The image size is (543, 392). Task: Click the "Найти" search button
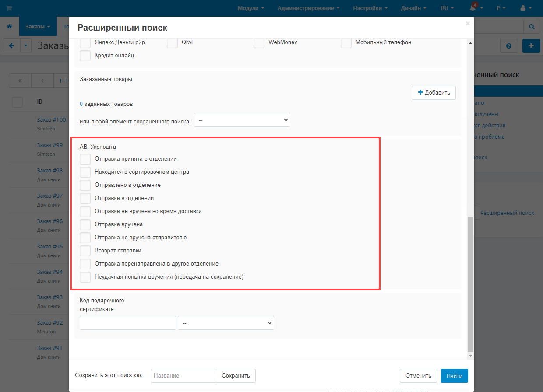coord(454,376)
